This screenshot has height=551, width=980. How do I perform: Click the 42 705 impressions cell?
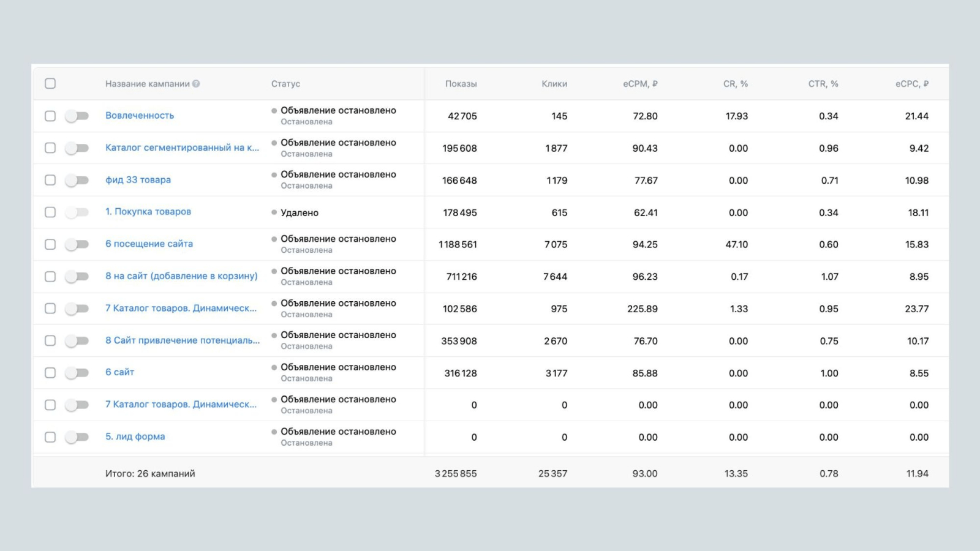(462, 116)
